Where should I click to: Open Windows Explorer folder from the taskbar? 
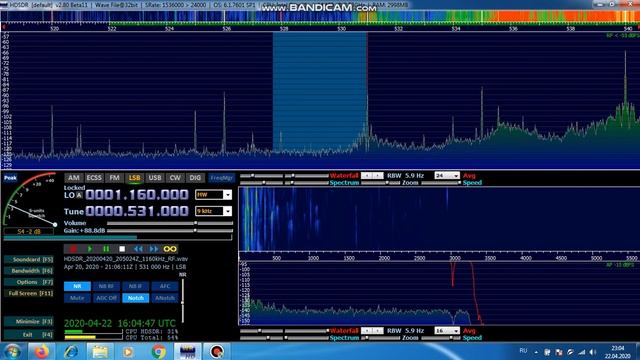pos(100,351)
